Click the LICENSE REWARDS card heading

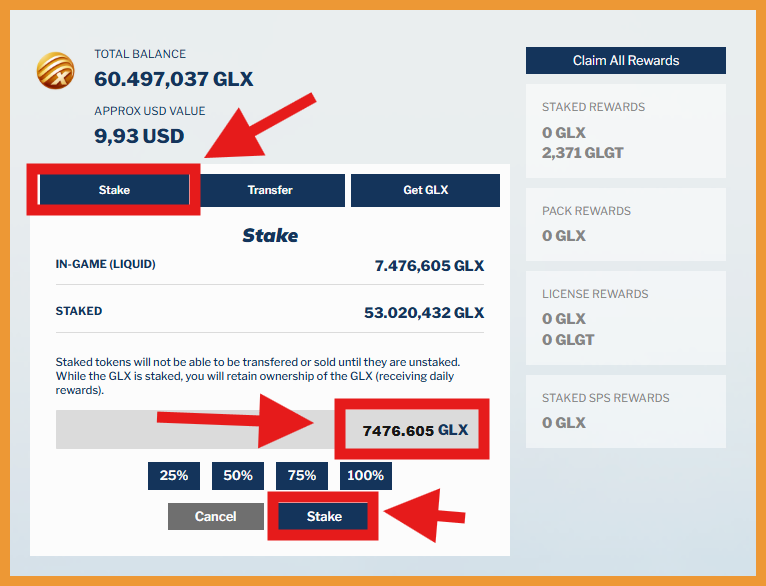pos(595,294)
